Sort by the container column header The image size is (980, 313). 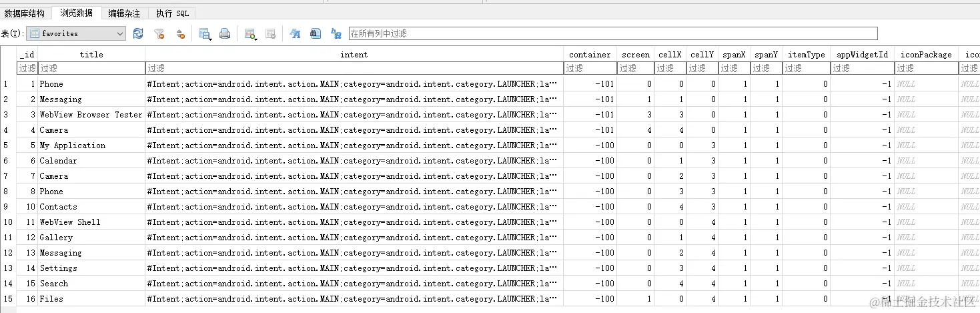coord(590,55)
